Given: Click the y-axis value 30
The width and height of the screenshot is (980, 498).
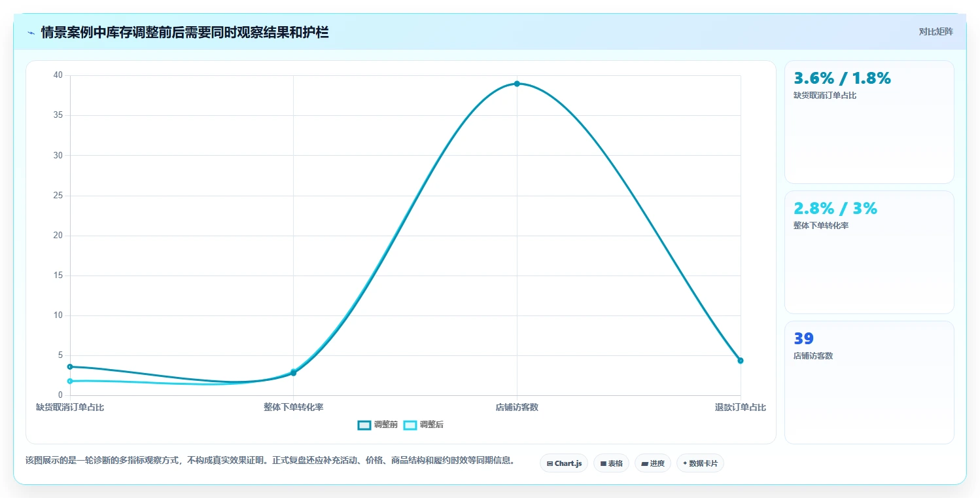Looking at the screenshot, I should pos(58,155).
